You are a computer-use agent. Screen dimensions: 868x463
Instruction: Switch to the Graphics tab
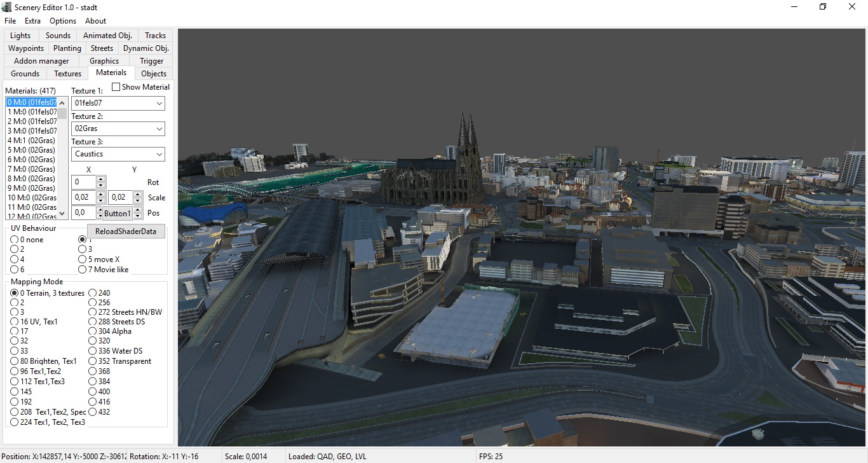tap(104, 61)
